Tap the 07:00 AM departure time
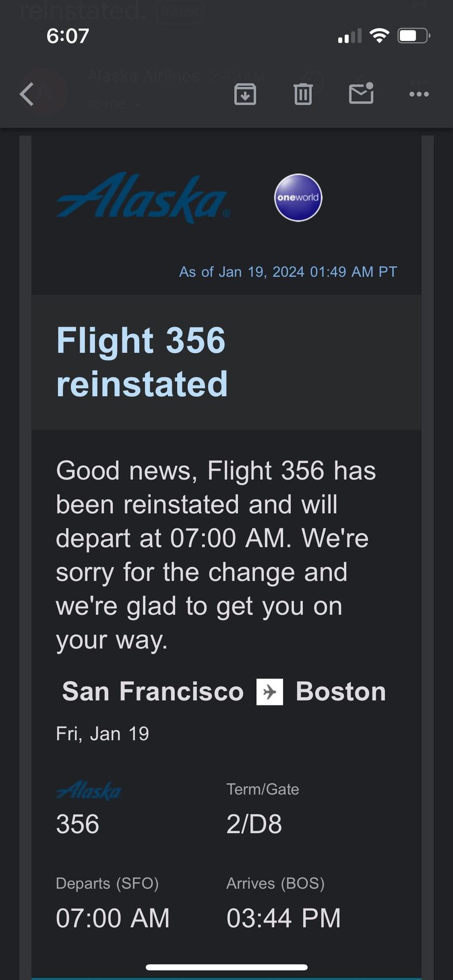This screenshot has height=980, width=453. coord(113,918)
